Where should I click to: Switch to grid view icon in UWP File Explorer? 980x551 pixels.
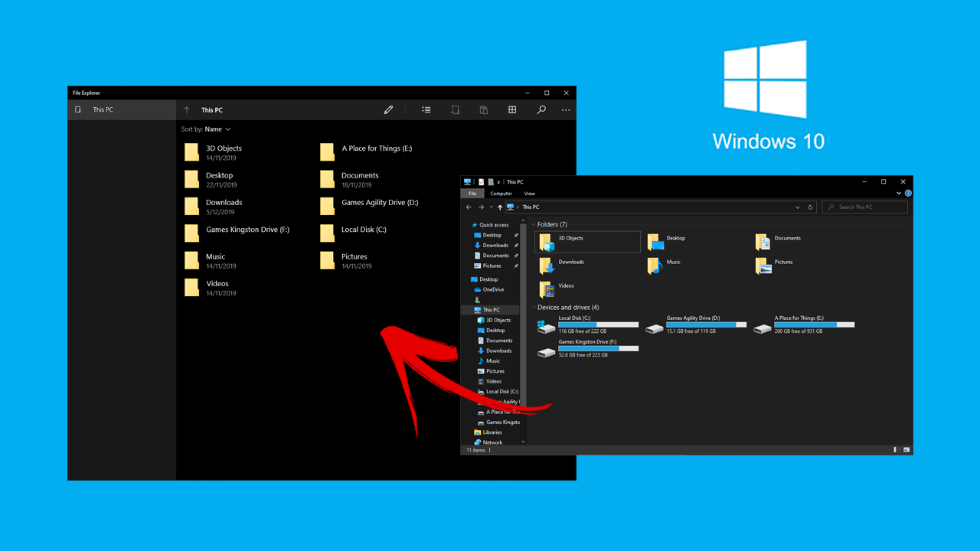coord(512,110)
